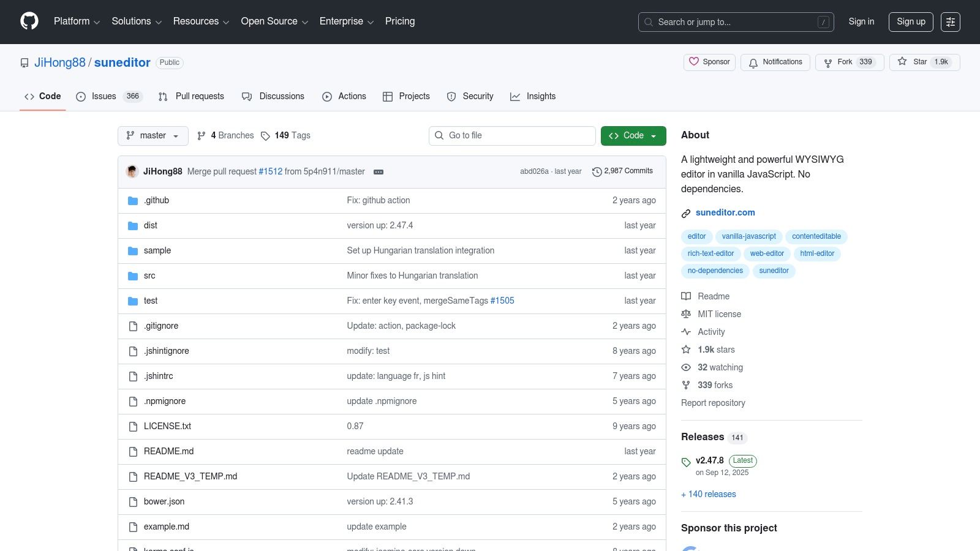Image resolution: width=980 pixels, height=551 pixels.
Task: Expand the green Code dropdown button
Action: 633,135
